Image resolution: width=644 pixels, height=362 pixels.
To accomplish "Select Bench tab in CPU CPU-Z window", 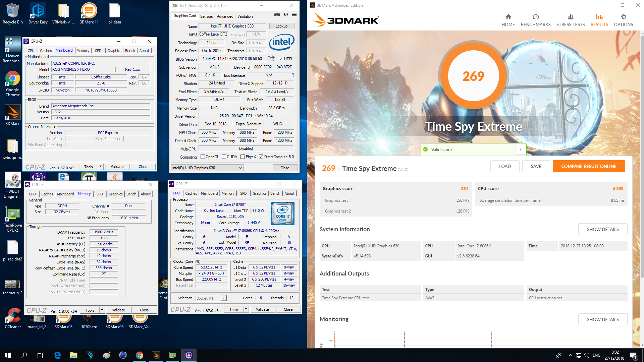I will coord(275,193).
